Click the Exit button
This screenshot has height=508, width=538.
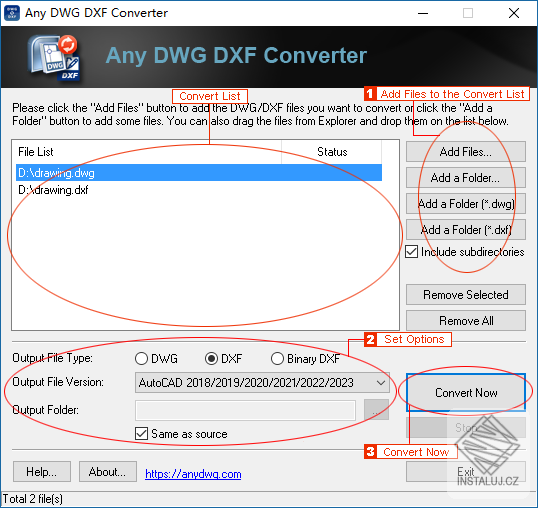coord(466,472)
